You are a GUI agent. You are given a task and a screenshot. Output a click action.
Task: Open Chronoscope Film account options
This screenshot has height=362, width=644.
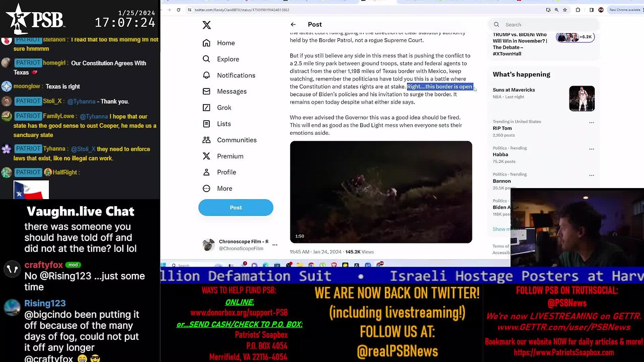click(275, 245)
